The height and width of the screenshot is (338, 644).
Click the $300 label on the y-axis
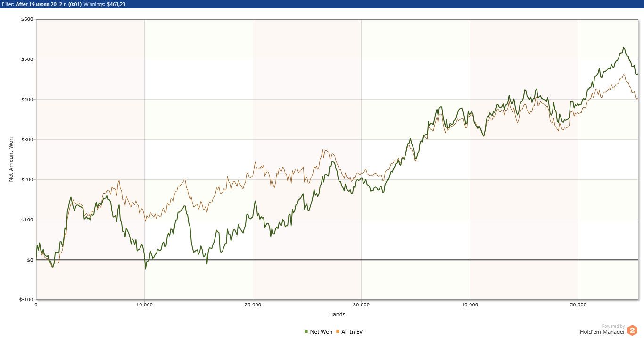point(27,140)
